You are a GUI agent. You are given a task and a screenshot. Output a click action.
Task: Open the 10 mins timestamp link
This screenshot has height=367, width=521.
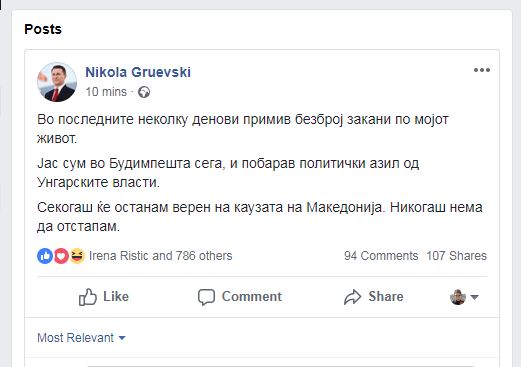click(106, 92)
